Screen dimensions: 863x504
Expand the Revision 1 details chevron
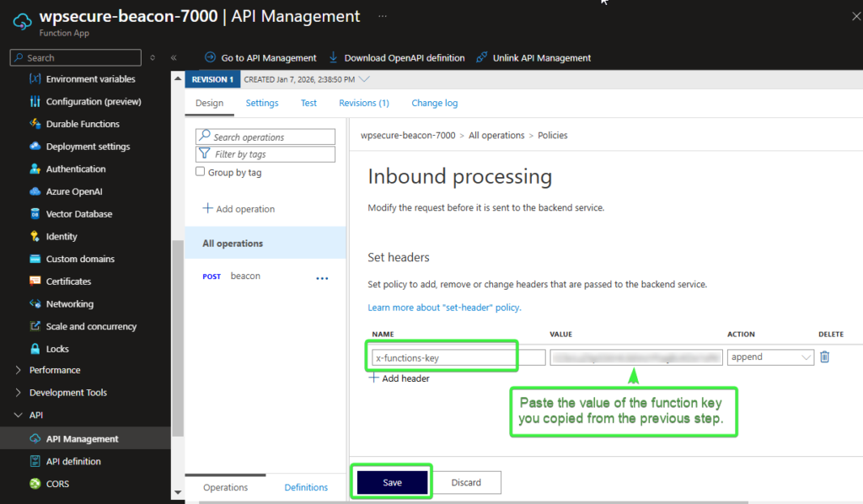(364, 79)
